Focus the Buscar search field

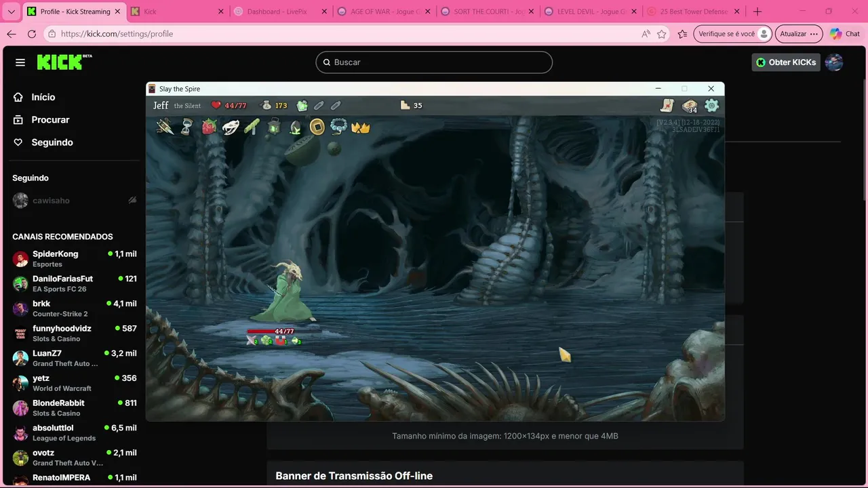point(434,62)
